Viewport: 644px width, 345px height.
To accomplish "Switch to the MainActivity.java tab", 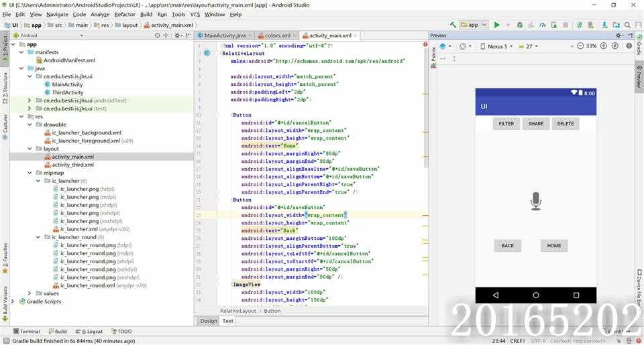I will tap(225, 36).
